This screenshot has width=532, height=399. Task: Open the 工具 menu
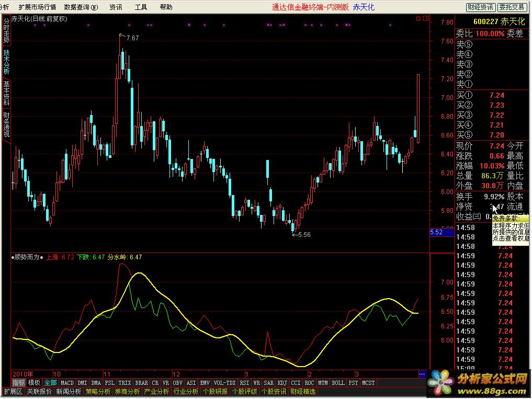(141, 7)
